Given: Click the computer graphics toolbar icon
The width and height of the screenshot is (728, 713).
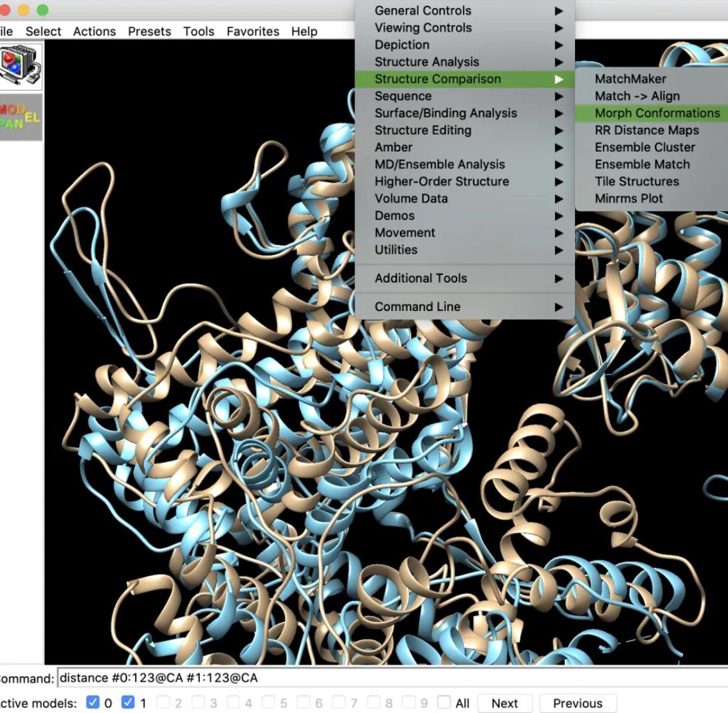Looking at the screenshot, I should click(x=21, y=67).
